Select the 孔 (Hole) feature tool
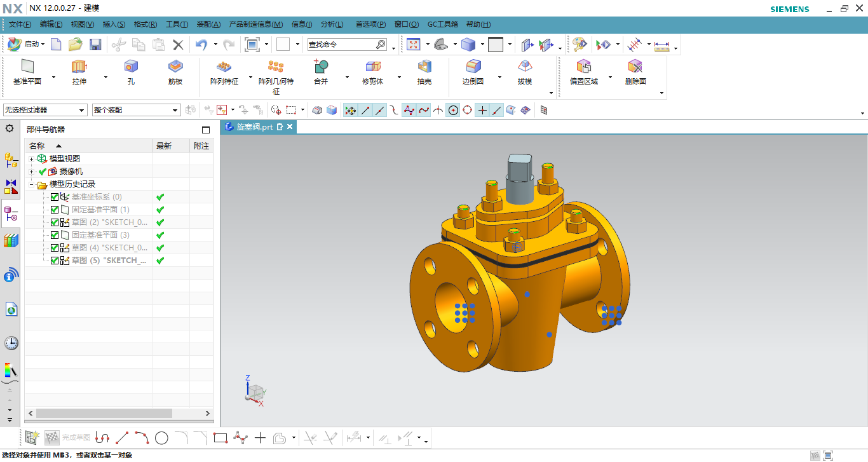 point(131,67)
